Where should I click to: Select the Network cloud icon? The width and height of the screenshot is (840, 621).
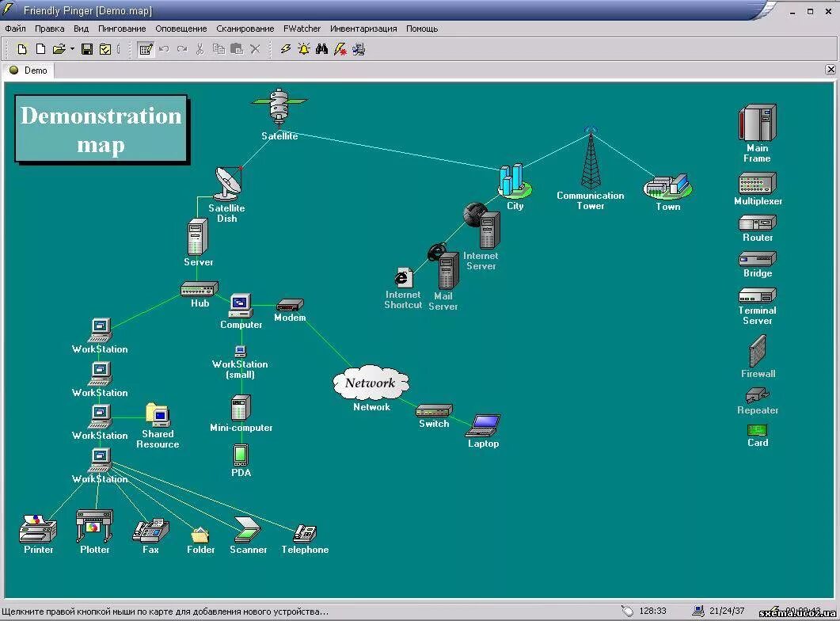point(371,383)
